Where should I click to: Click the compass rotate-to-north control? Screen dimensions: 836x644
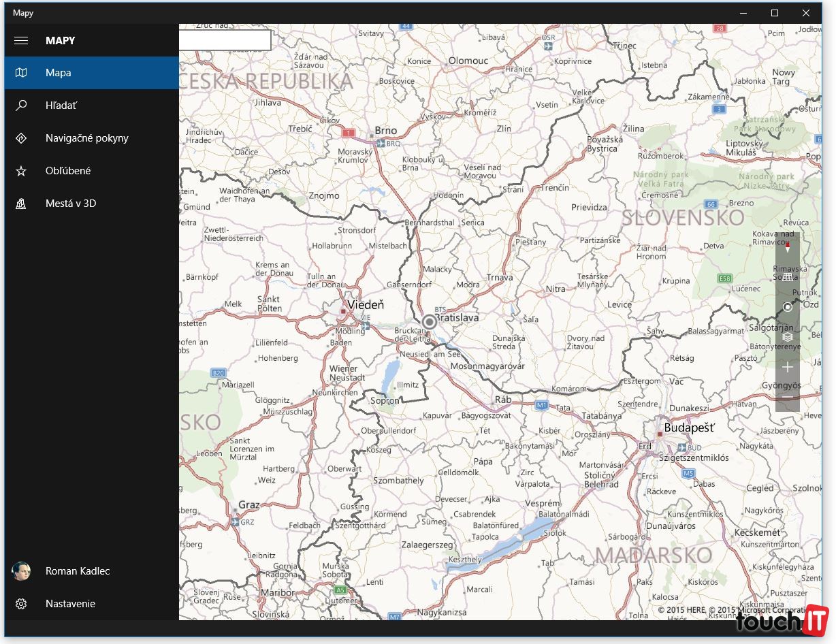pos(788,248)
